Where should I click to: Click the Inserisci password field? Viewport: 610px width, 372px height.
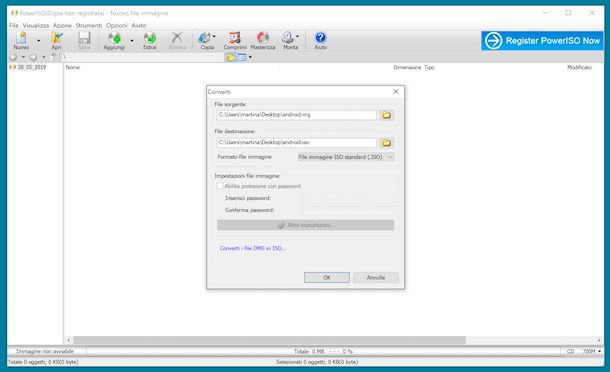pyautogui.click(x=348, y=198)
